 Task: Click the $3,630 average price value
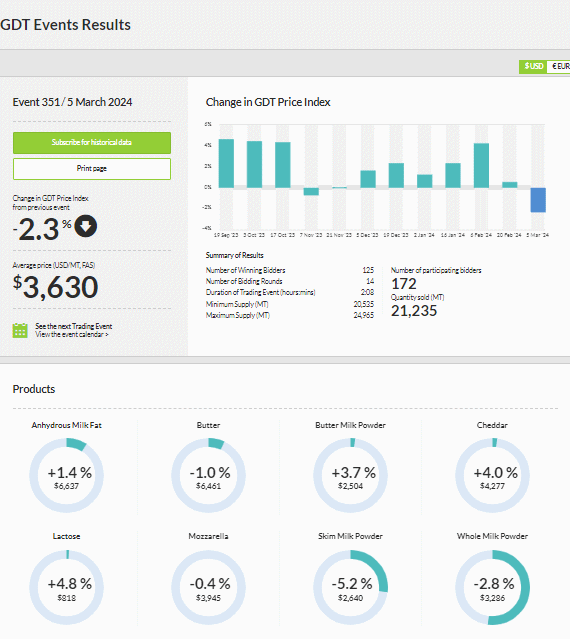click(x=55, y=287)
